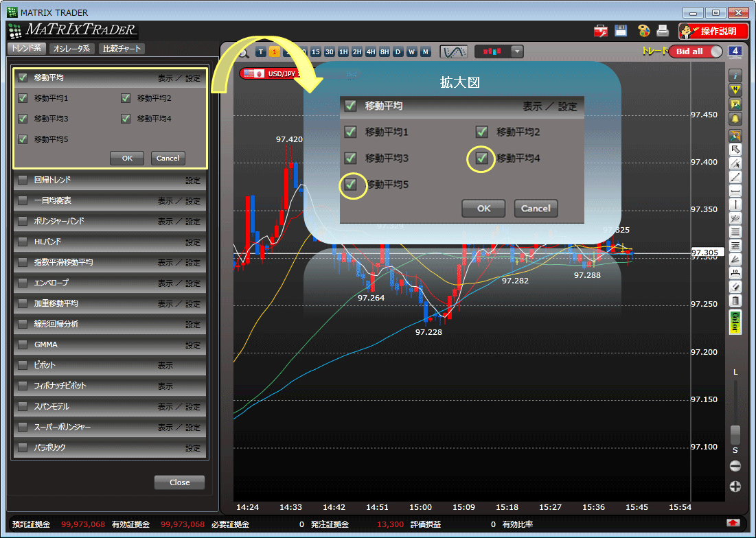The image size is (756, 538).
Task: Switch to the オシレータ系 tab
Action: point(71,49)
